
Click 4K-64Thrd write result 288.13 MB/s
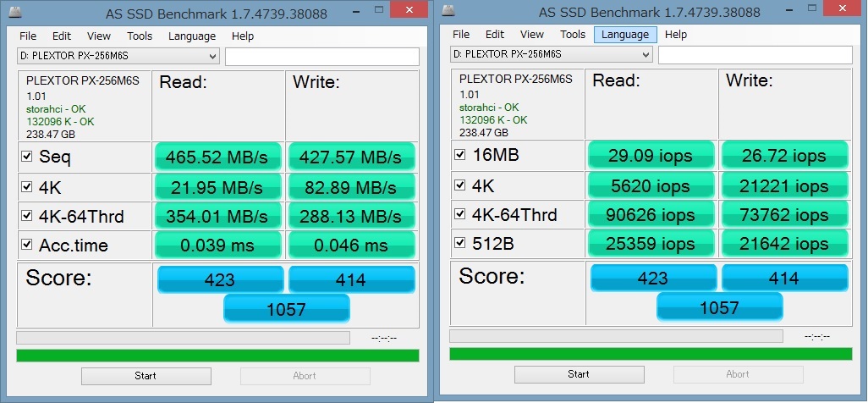point(351,216)
